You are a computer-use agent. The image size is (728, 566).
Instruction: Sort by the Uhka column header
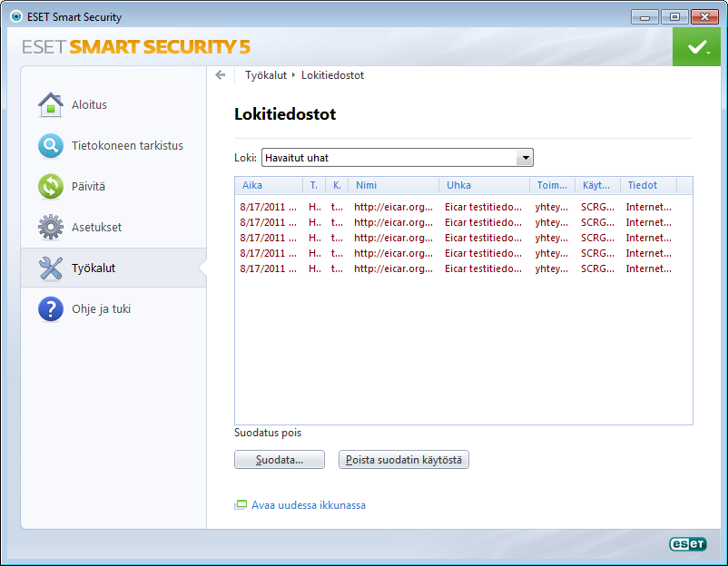point(484,185)
